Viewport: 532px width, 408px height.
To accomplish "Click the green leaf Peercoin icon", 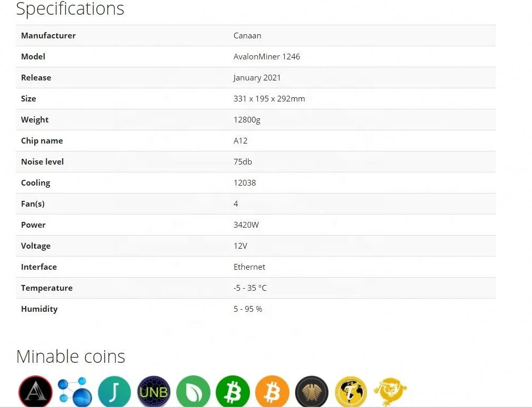I will click(x=193, y=392).
